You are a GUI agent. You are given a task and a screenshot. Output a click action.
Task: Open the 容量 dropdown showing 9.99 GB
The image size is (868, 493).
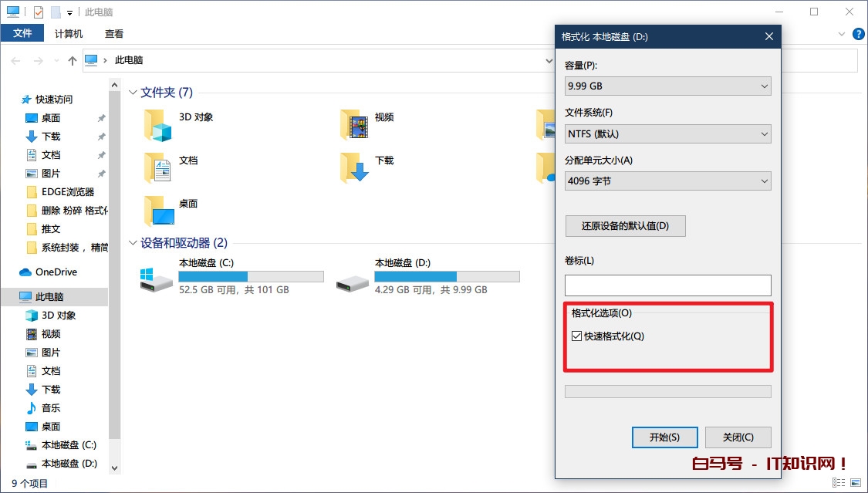point(667,86)
